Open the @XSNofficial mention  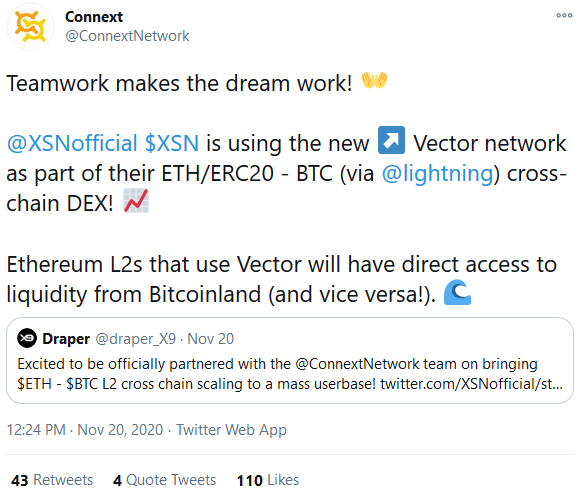[72, 143]
